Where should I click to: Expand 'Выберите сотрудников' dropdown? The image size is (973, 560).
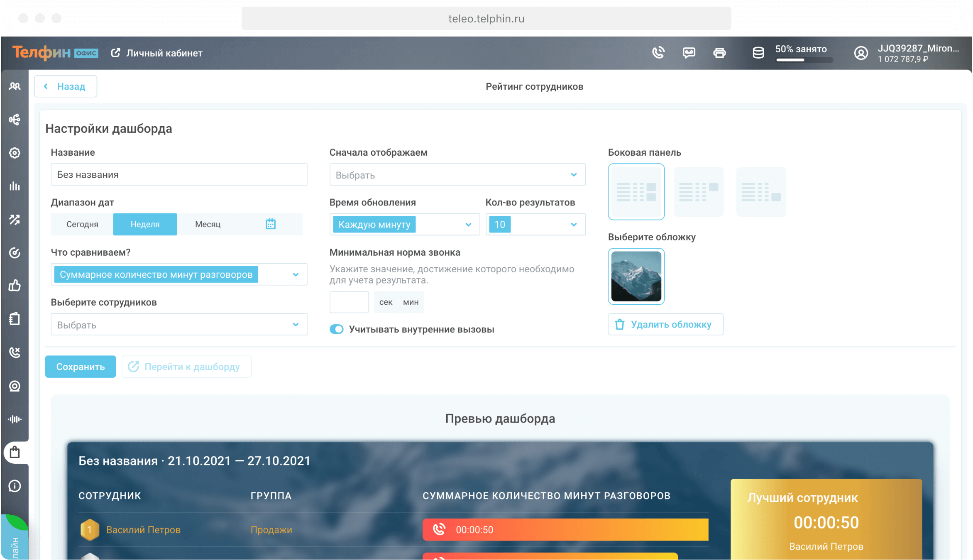tap(179, 325)
